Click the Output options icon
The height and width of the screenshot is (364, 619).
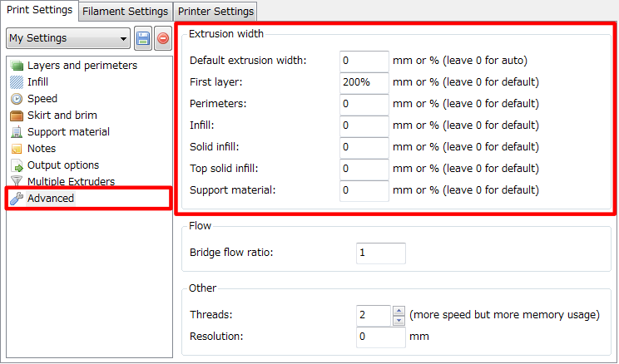coord(17,165)
